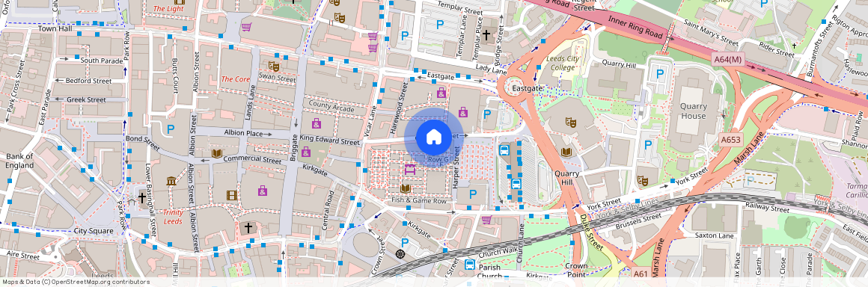
Task: Select the bus stop icon near Parish Church
Action: pyautogui.click(x=469, y=264)
